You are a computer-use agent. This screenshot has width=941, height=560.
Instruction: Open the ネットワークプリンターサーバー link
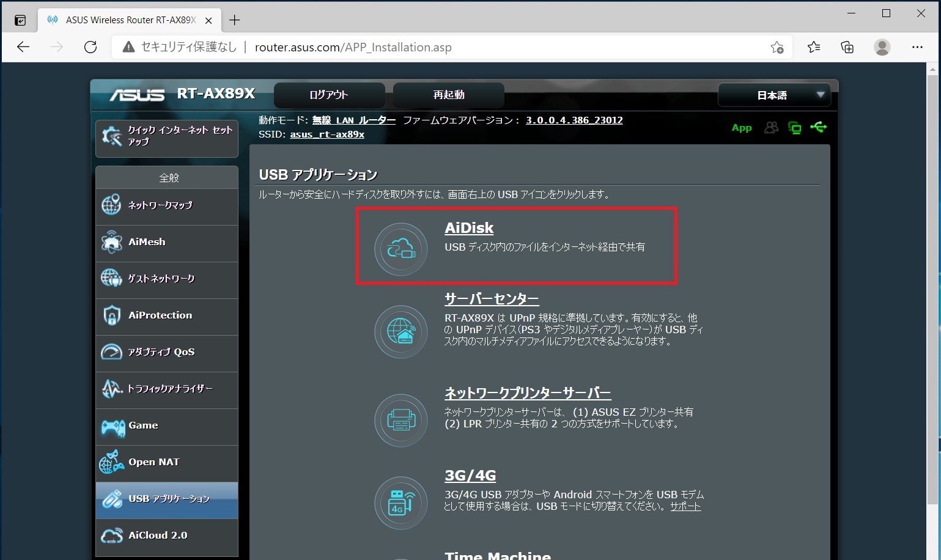(x=528, y=393)
